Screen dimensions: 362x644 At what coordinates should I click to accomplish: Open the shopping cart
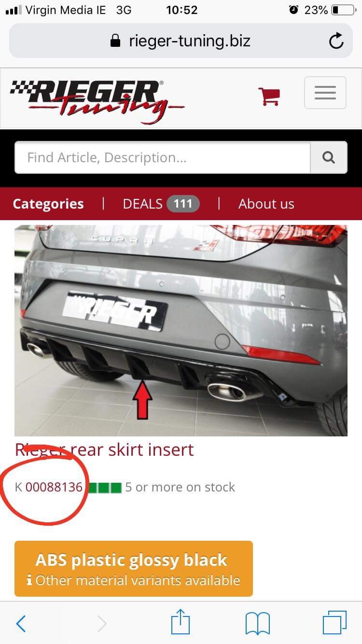tap(269, 96)
